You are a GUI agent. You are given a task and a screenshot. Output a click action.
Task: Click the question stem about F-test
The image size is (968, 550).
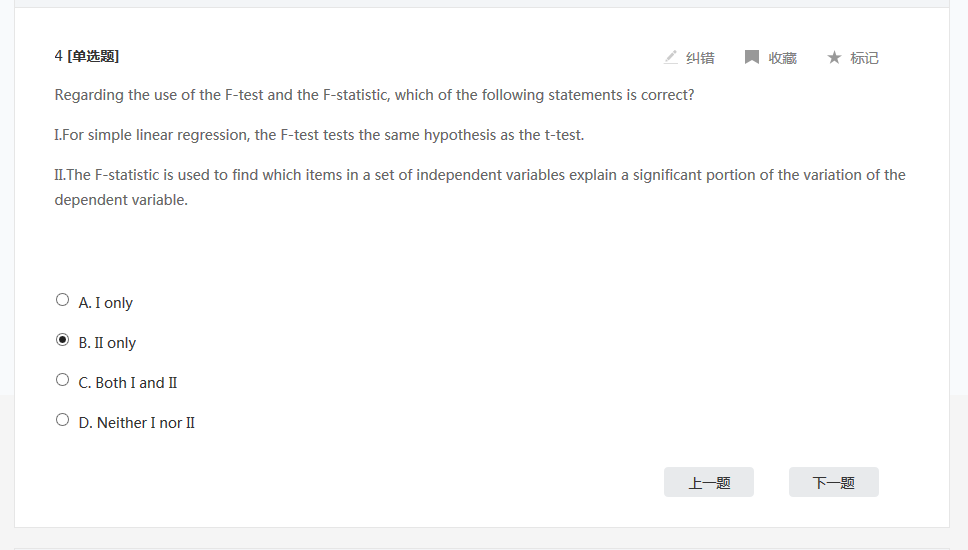coord(374,95)
